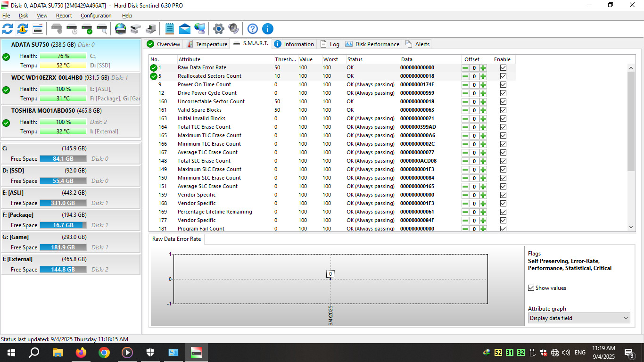
Task: Switch to the Disk Performance tab
Action: click(x=372, y=44)
